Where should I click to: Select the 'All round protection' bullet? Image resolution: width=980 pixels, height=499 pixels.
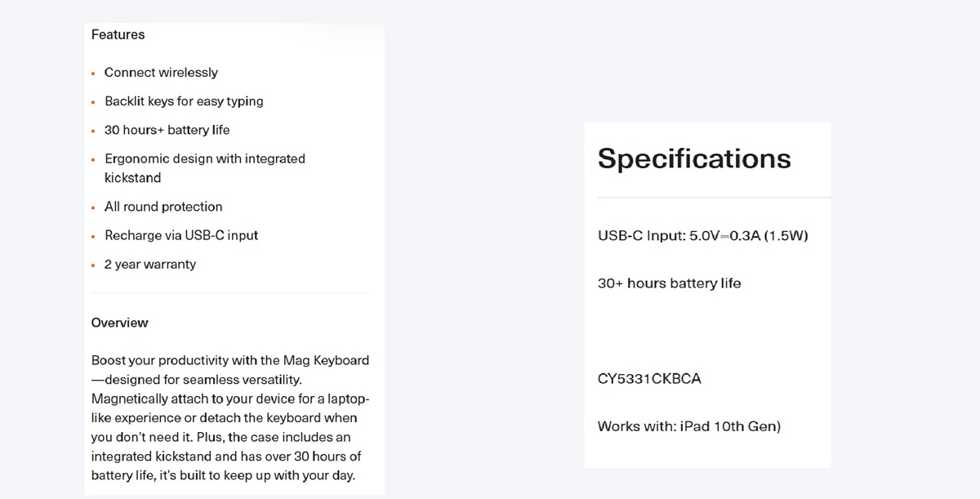point(163,207)
